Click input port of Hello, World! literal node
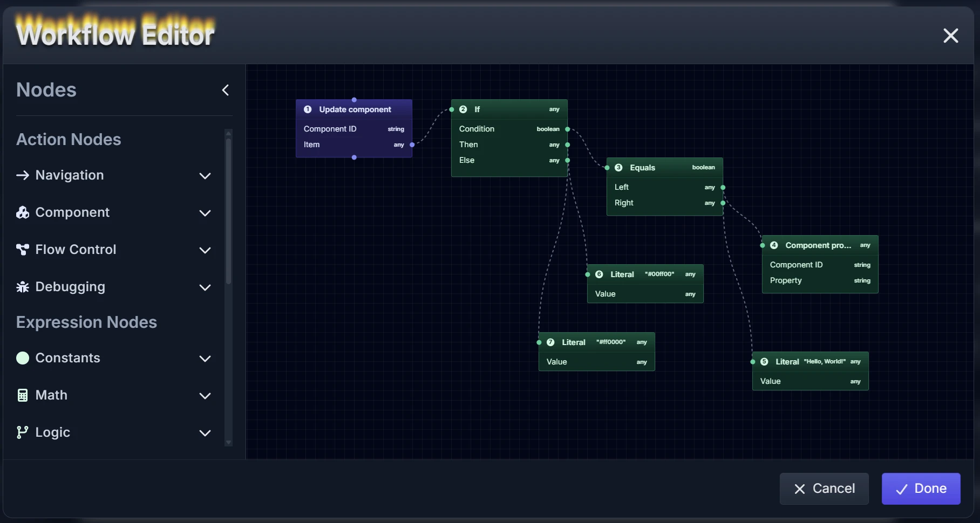This screenshot has width=980, height=523. coord(753,362)
